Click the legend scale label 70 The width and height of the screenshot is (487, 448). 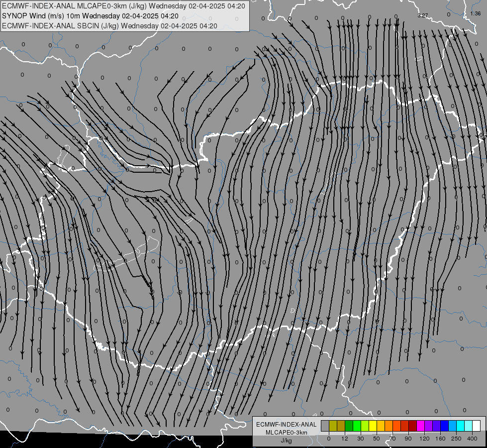pyautogui.click(x=392, y=439)
